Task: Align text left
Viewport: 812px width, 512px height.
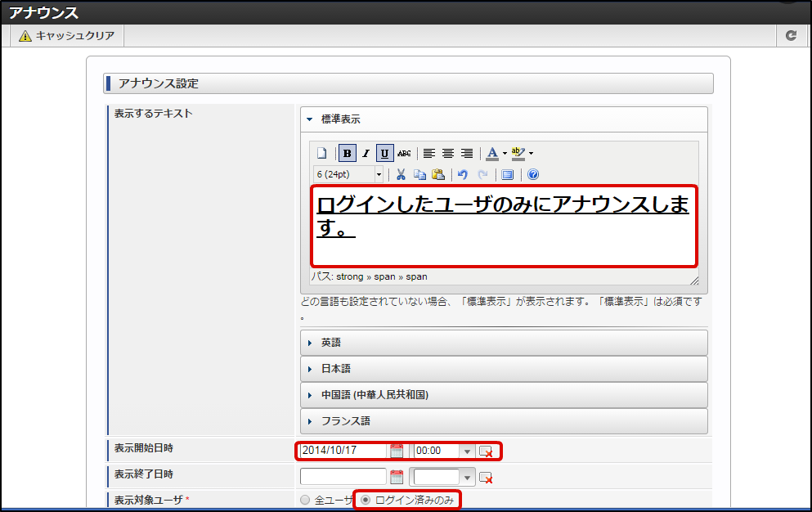Action: (x=428, y=154)
